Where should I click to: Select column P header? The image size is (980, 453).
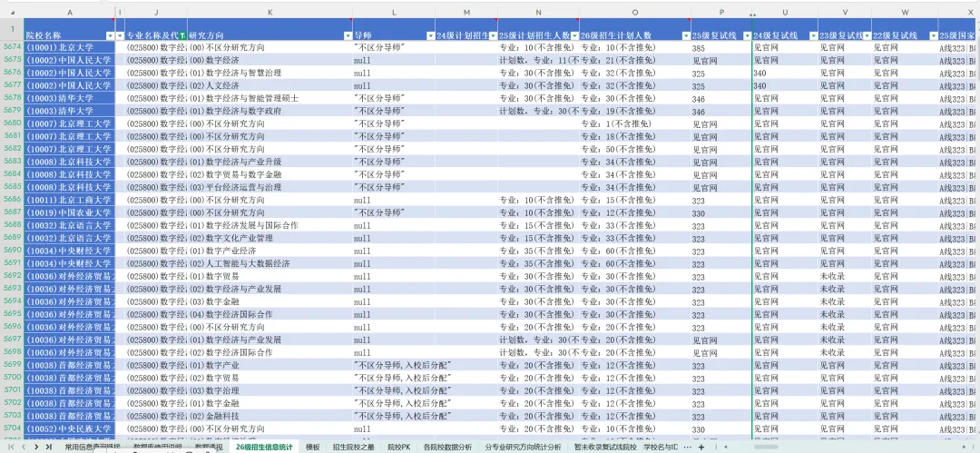721,12
